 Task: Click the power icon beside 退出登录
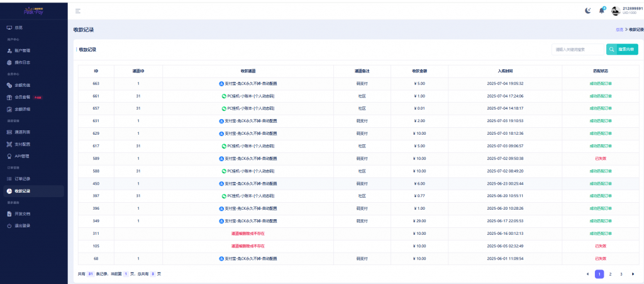(x=9, y=225)
